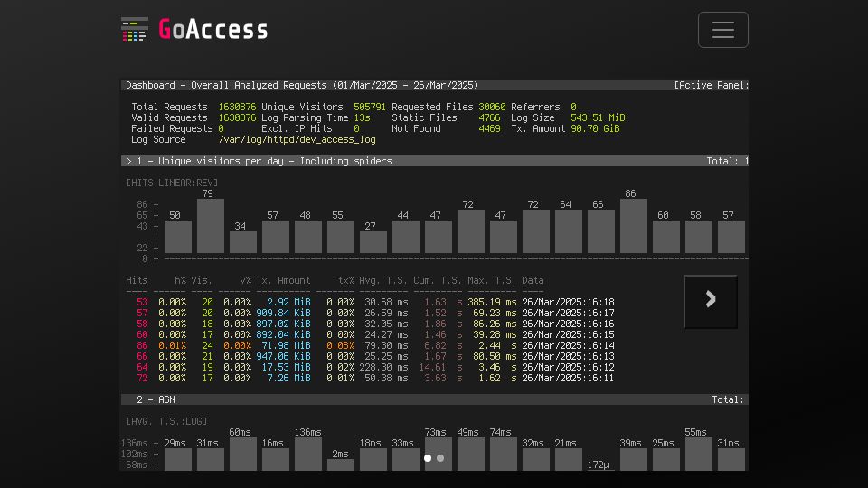This screenshot has width=868, height=488.
Task: Click the Static Files value 4766
Action: pos(489,117)
